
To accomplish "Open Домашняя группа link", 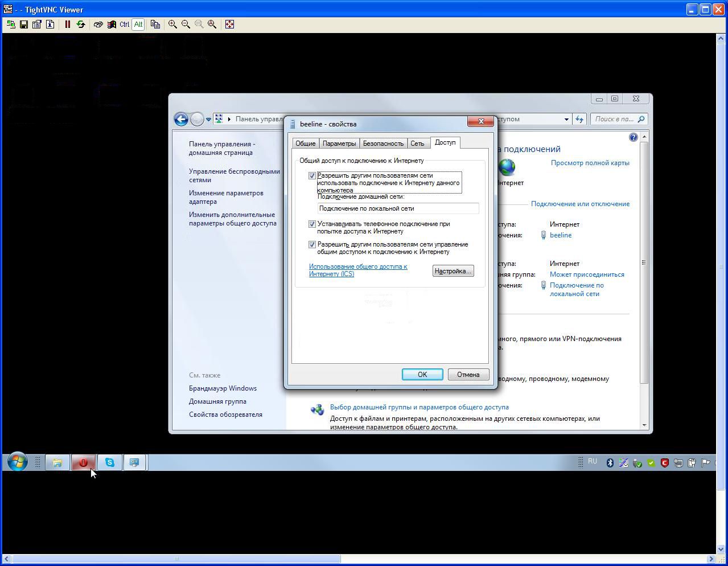I will 217,401.
